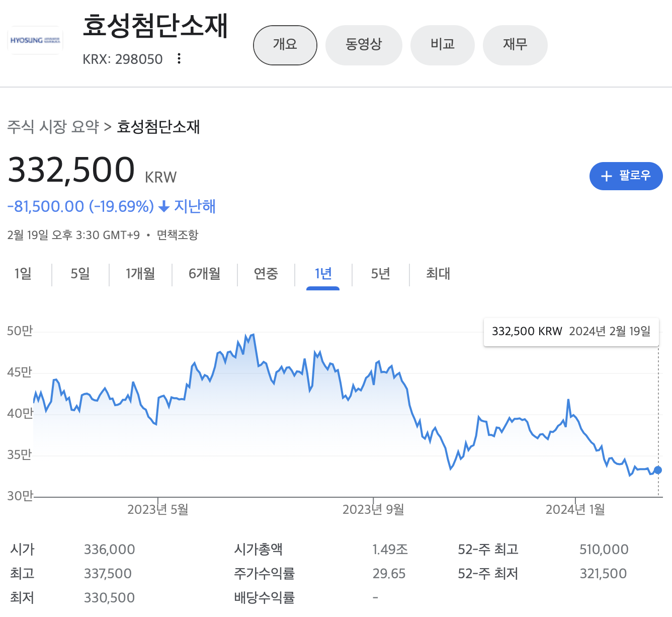Click the 30만 y-axis label

coord(20,496)
